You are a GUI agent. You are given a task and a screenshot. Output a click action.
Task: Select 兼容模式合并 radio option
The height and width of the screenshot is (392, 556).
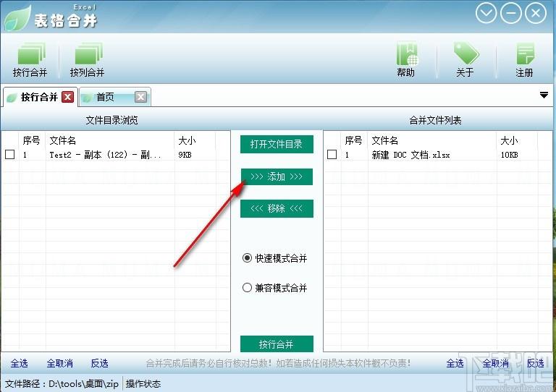pos(274,288)
